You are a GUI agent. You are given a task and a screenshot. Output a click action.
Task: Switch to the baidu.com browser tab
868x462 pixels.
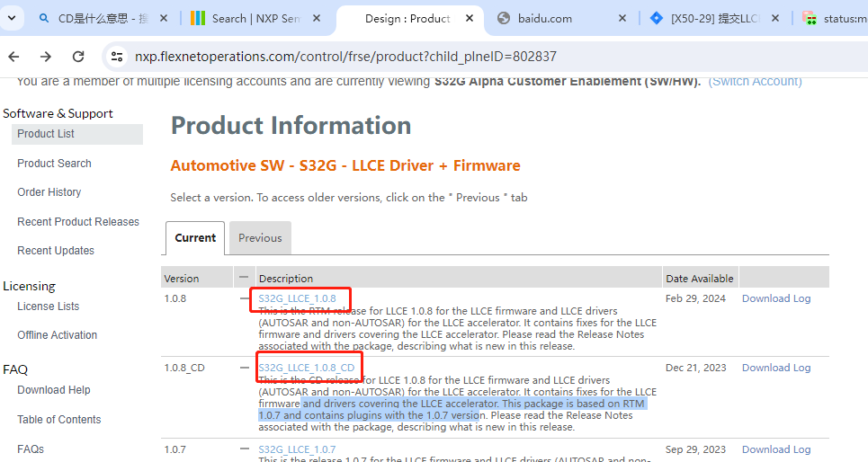click(560, 19)
